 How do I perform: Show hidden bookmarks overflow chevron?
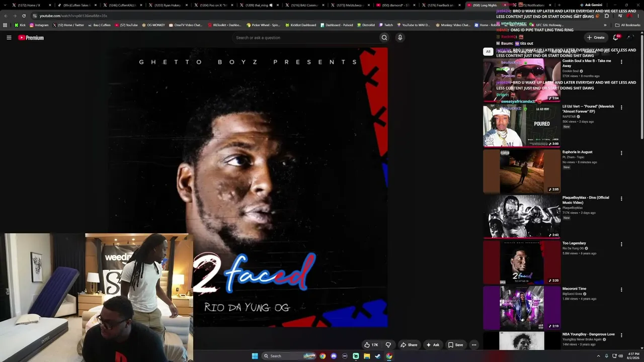tap(605, 25)
